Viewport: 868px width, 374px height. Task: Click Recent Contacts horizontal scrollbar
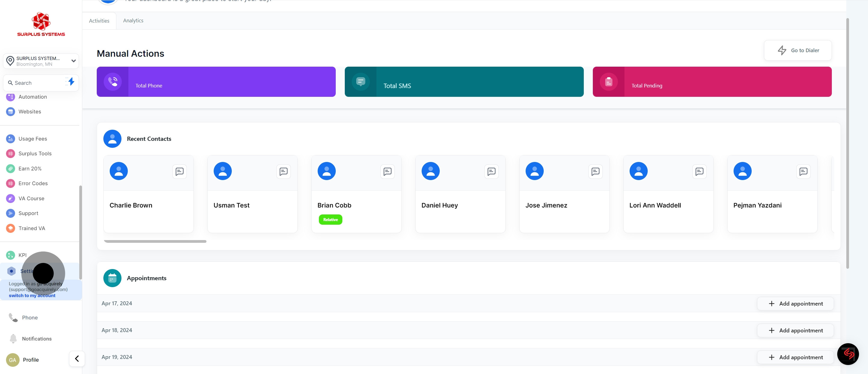pyautogui.click(x=155, y=242)
